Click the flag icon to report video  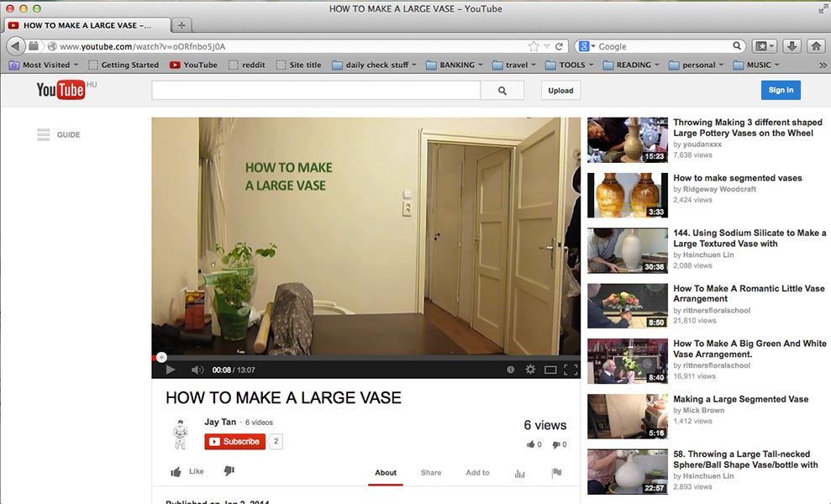coord(556,473)
